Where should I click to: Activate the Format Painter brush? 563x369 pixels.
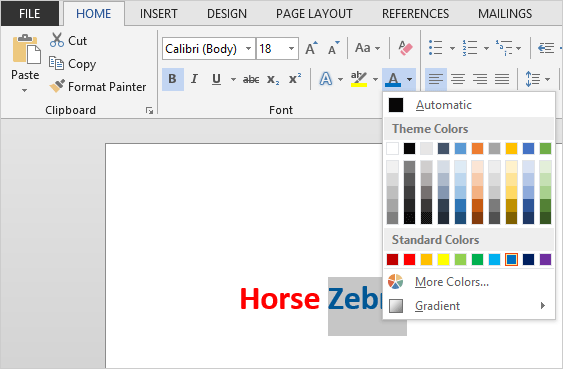coord(57,86)
